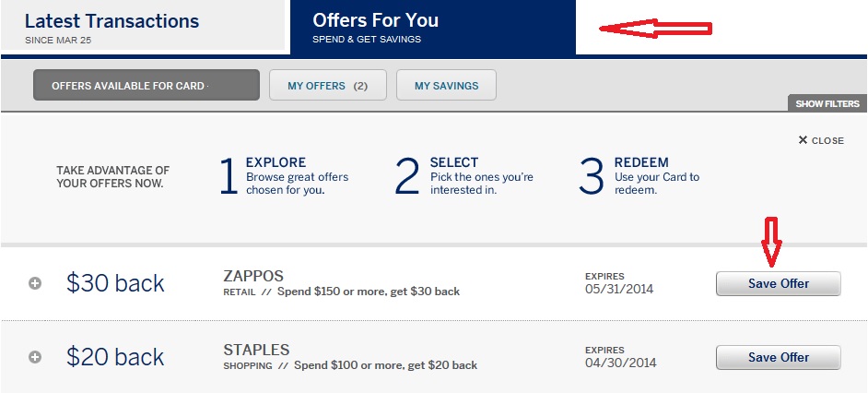The height and width of the screenshot is (393, 868).
Task: Click the STAPLES merchant name
Action: click(256, 350)
